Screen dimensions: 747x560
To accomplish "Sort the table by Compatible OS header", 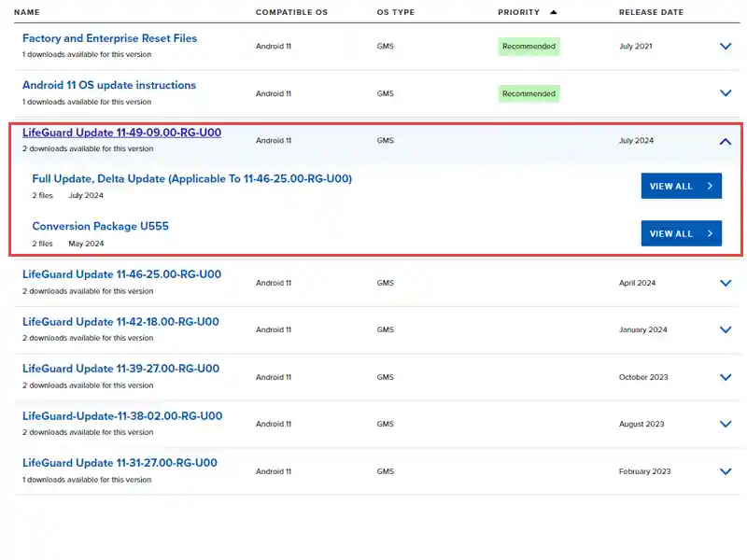I will [x=291, y=12].
